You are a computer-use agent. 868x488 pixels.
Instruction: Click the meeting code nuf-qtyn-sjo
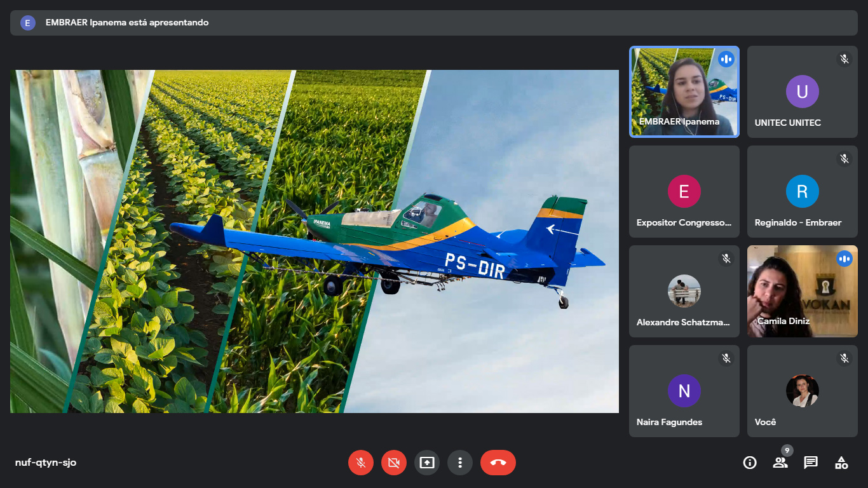tap(46, 463)
